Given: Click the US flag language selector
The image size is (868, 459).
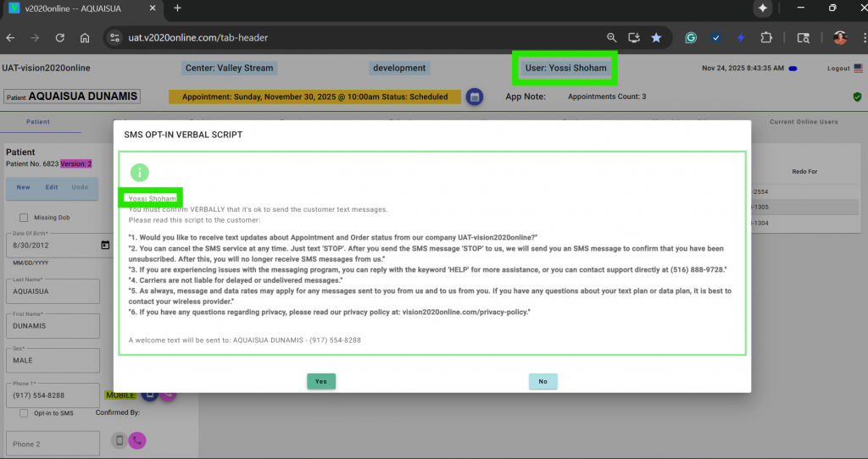Looking at the screenshot, I should click(859, 68).
